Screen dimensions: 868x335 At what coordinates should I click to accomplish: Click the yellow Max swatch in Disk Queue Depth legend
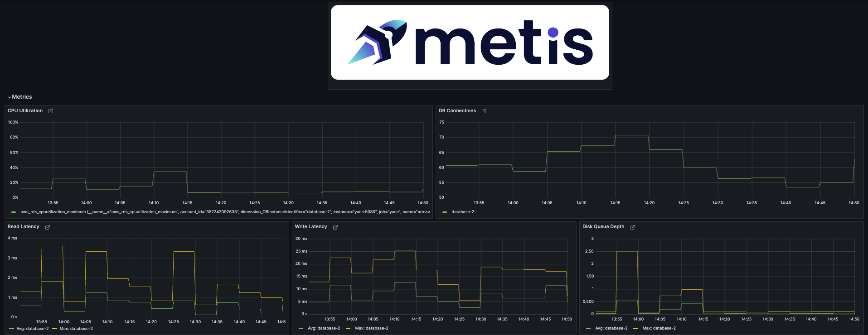coord(635,328)
